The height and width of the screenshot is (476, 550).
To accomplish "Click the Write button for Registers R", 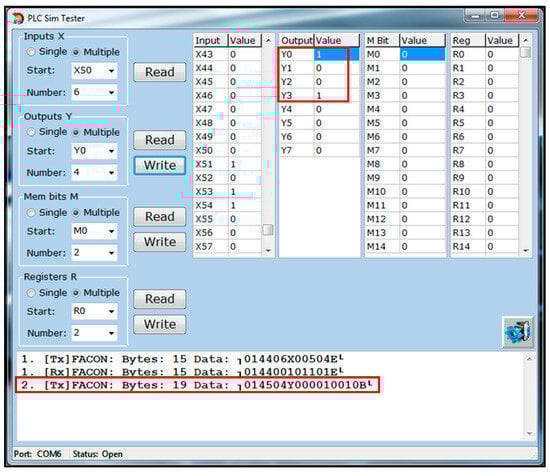I will point(160,324).
